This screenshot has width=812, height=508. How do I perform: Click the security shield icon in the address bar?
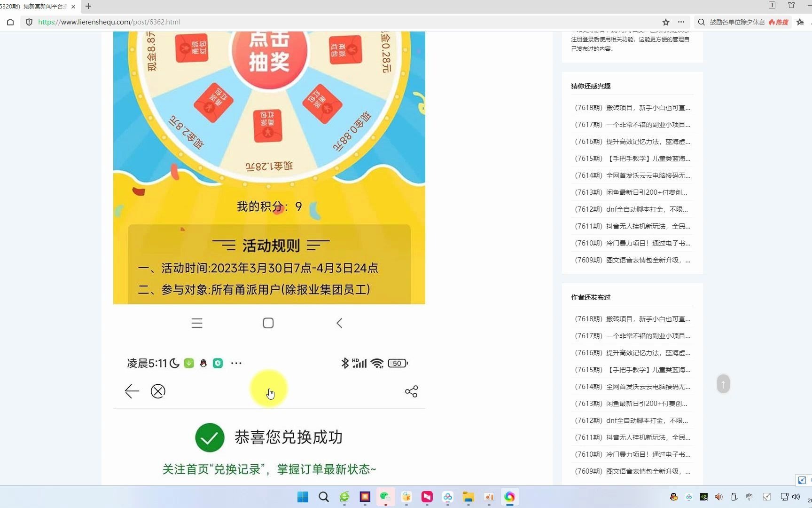pyautogui.click(x=29, y=22)
